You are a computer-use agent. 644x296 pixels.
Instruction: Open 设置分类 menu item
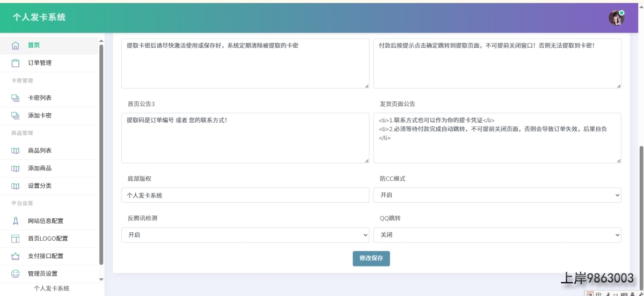coord(40,186)
